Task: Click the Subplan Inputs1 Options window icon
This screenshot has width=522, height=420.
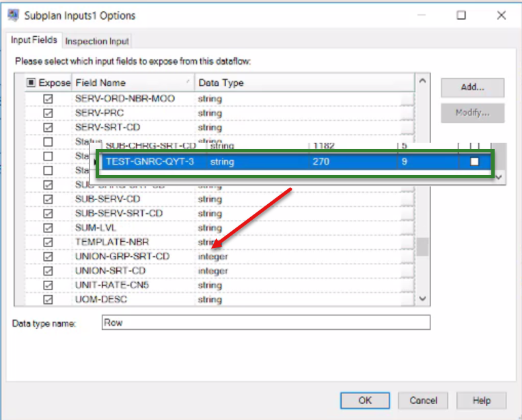Action: click(x=13, y=15)
